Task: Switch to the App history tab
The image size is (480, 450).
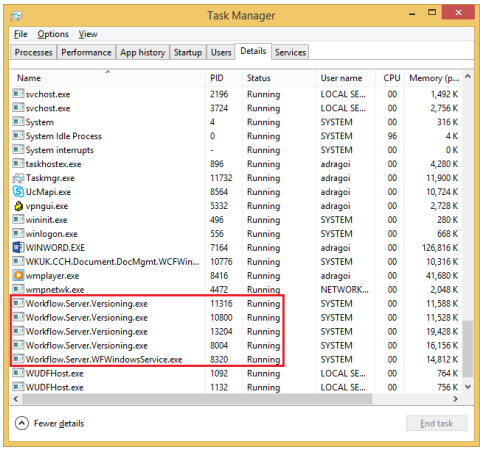Action: tap(143, 52)
